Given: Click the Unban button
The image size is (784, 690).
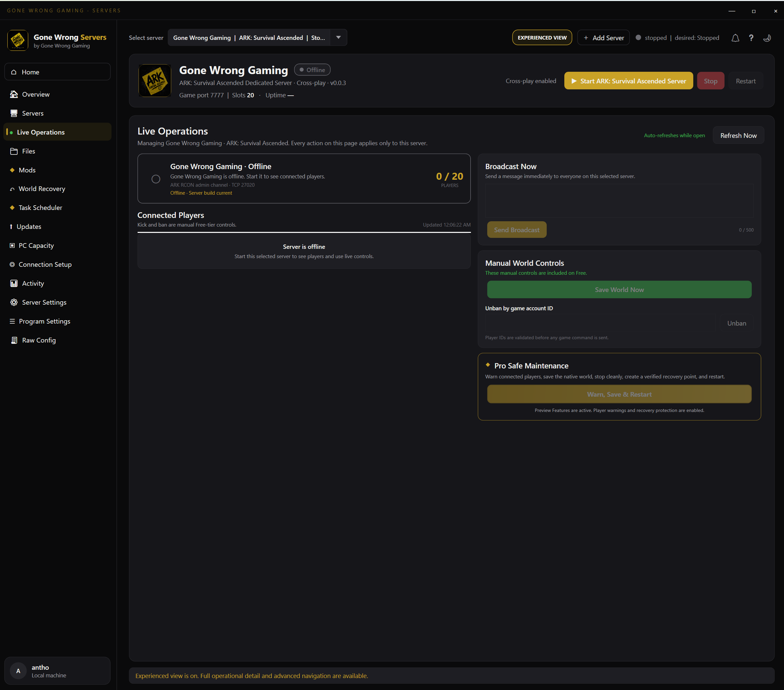Looking at the screenshot, I should (x=736, y=323).
